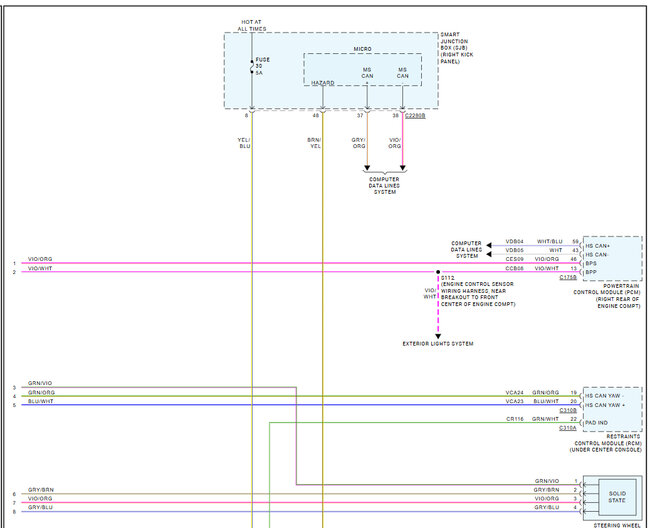Select the VIO/ORG label below pin 38
Screen dimensions: 650x528
click(x=395, y=143)
